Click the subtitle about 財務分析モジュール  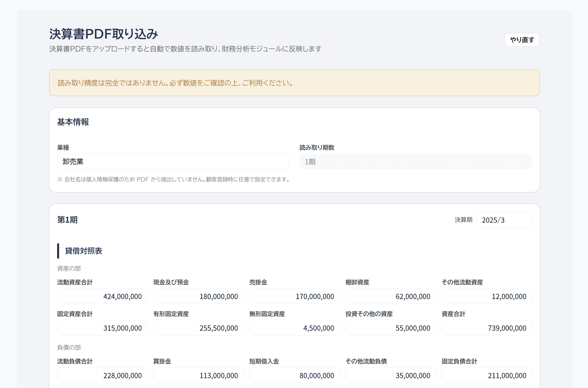point(185,49)
